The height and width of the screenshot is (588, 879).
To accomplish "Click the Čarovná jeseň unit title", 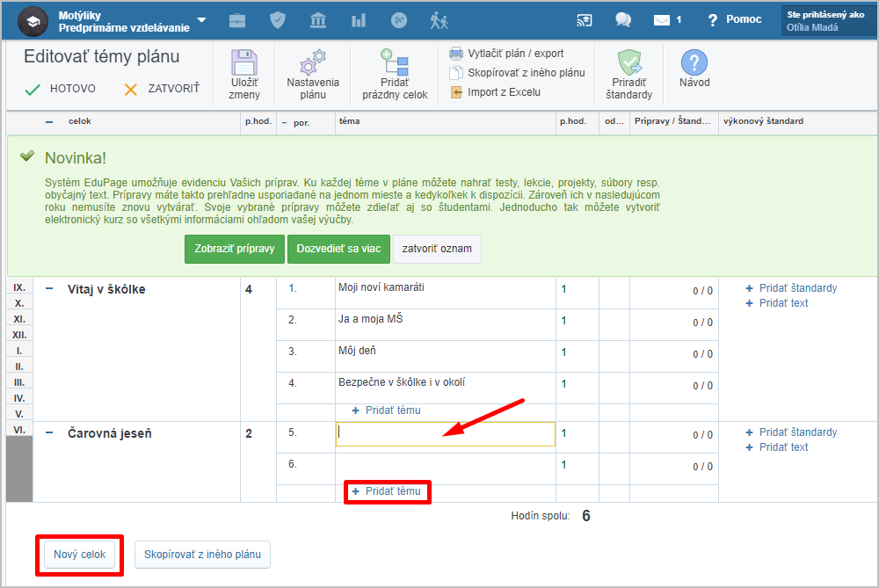I will pos(110,433).
